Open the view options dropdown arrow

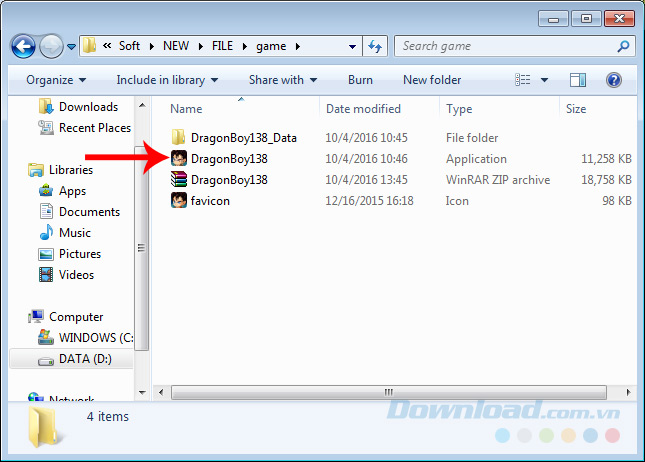pyautogui.click(x=544, y=80)
